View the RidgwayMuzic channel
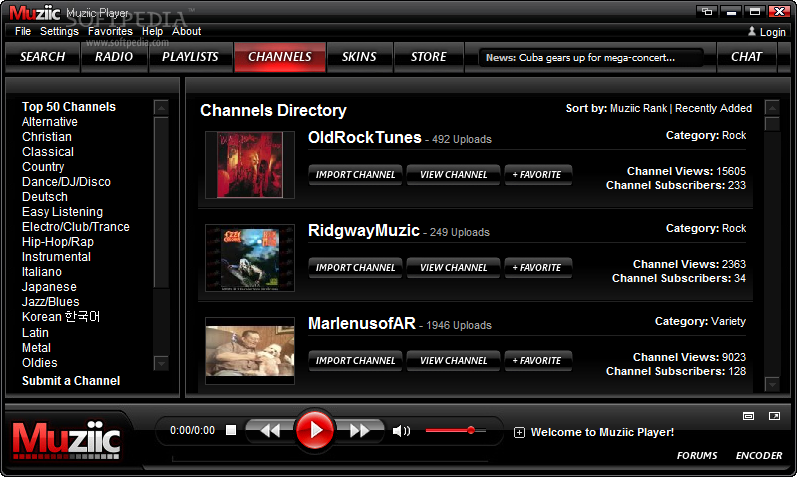 [x=453, y=267]
